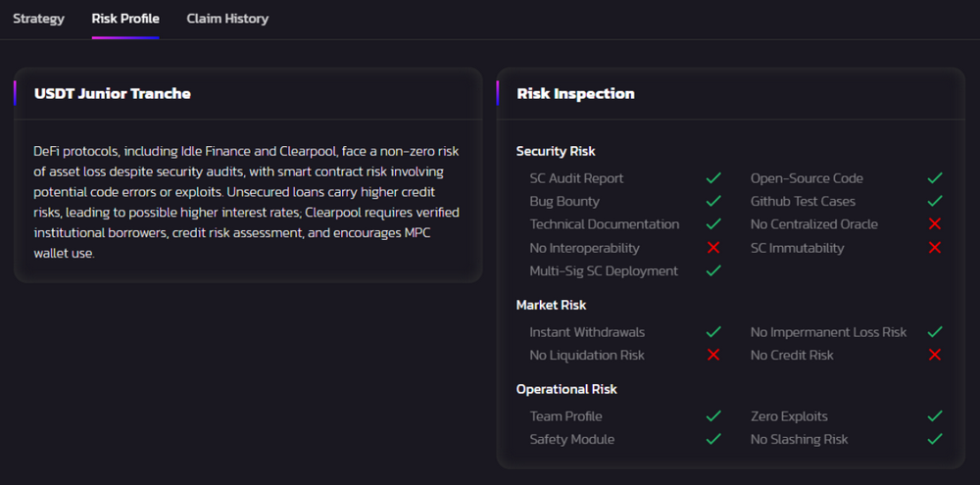
Task: Click the red X beside No Credit Risk
Action: (x=934, y=355)
